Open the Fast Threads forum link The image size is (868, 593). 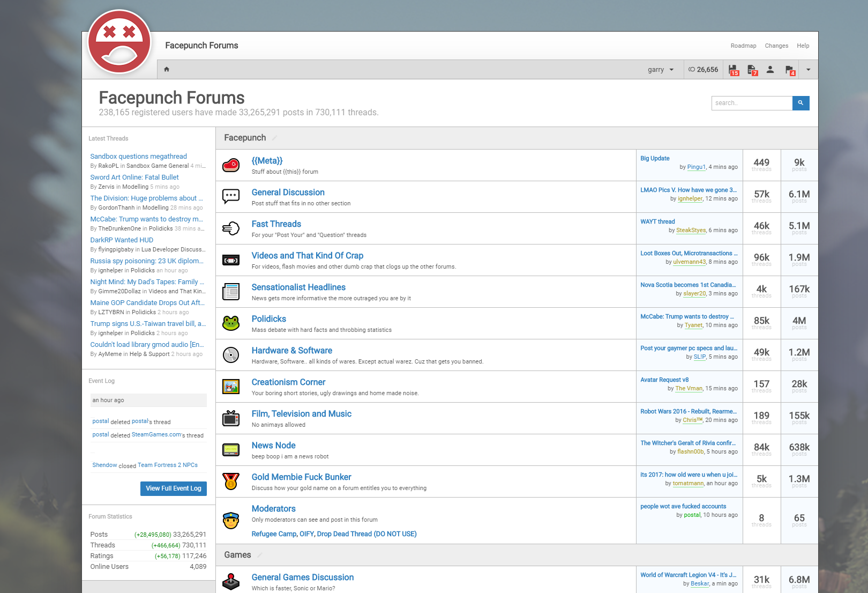click(276, 224)
